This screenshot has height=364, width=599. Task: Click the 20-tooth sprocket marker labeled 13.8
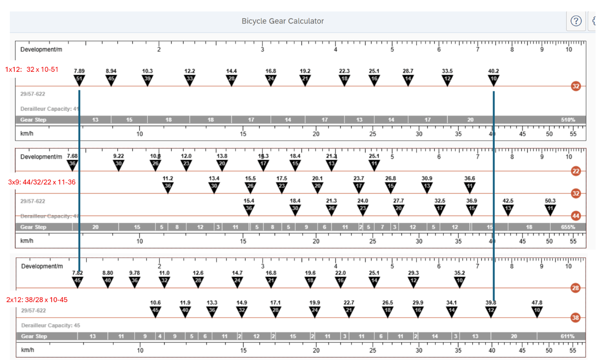pos(222,165)
